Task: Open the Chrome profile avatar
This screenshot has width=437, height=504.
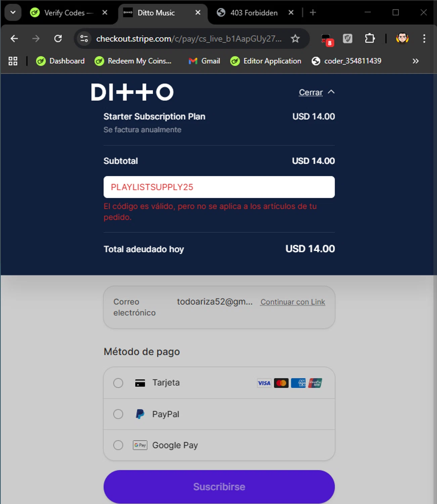Action: pyautogui.click(x=402, y=39)
